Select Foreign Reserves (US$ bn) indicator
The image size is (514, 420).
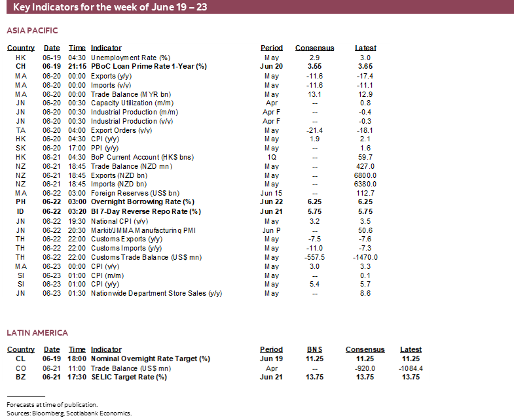coord(135,193)
